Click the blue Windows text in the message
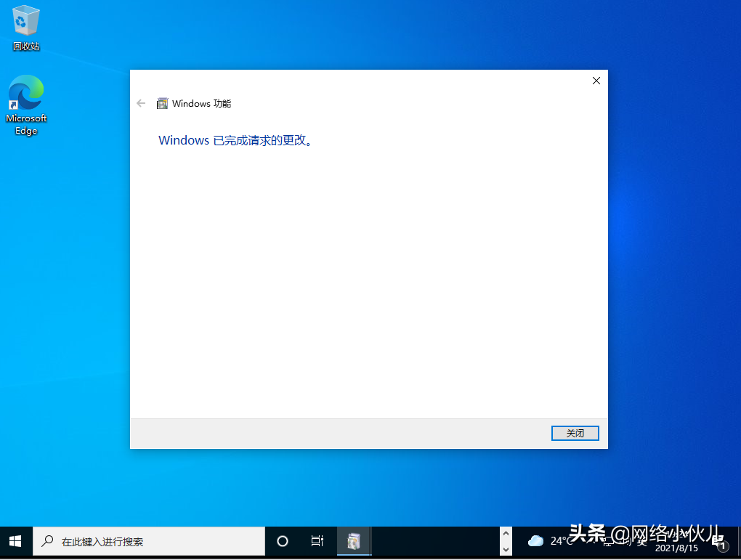 click(x=184, y=140)
